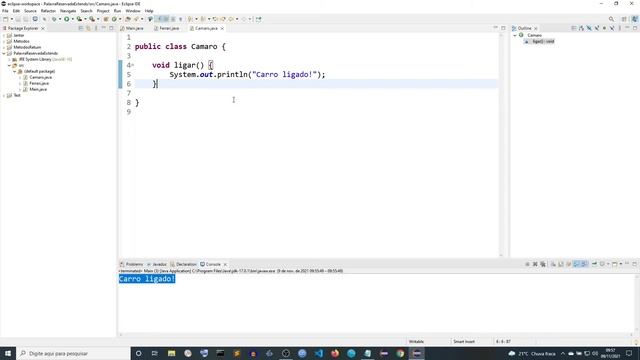
Task: Open Package Explorer view menu
Action: (96, 28)
